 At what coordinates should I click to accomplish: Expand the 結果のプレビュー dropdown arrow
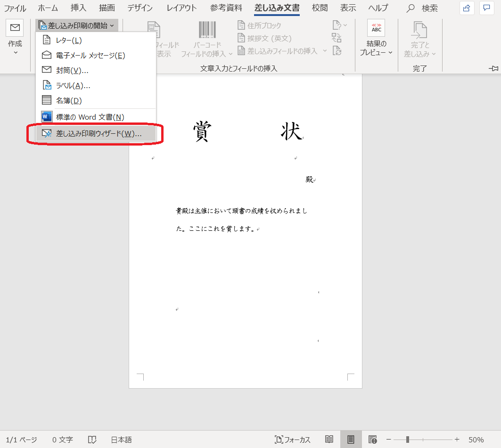coord(390,53)
